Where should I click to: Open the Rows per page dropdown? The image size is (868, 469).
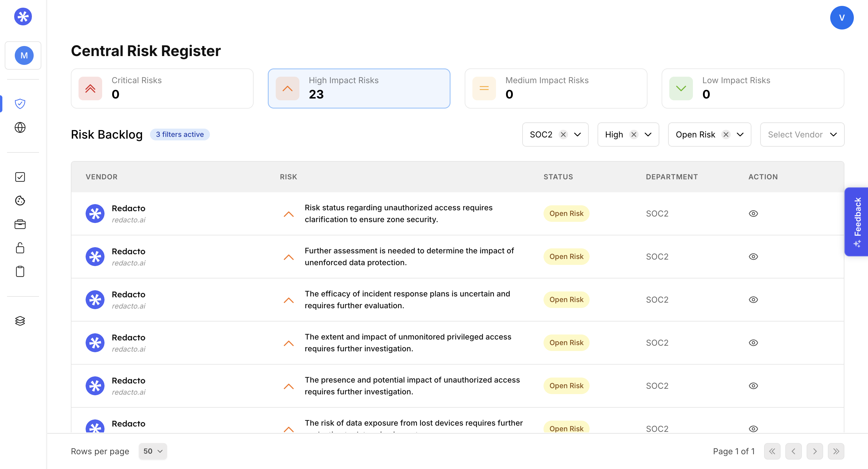coord(153,451)
